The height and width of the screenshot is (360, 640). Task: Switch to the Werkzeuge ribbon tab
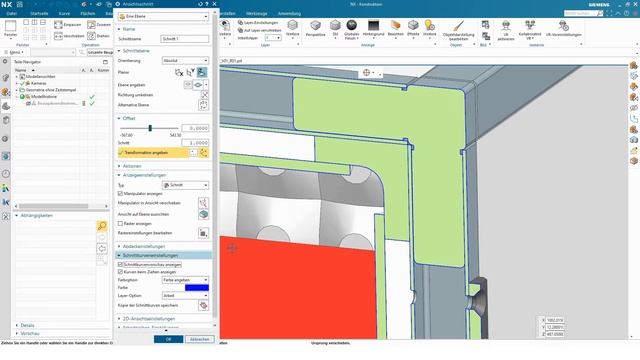click(256, 13)
